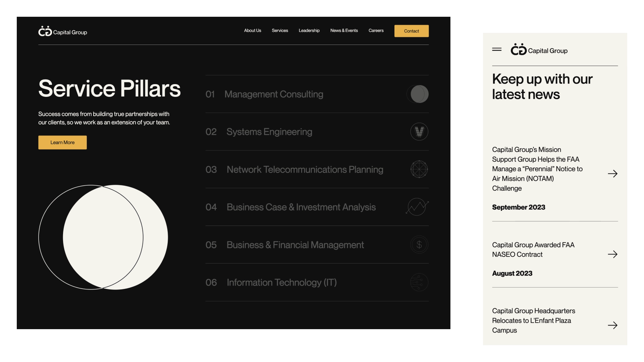Click the Systems Engineering V icon

419,132
